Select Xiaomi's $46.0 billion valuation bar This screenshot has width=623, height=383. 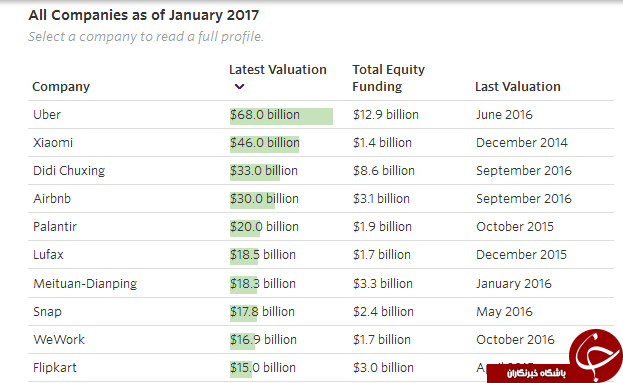pyautogui.click(x=265, y=144)
